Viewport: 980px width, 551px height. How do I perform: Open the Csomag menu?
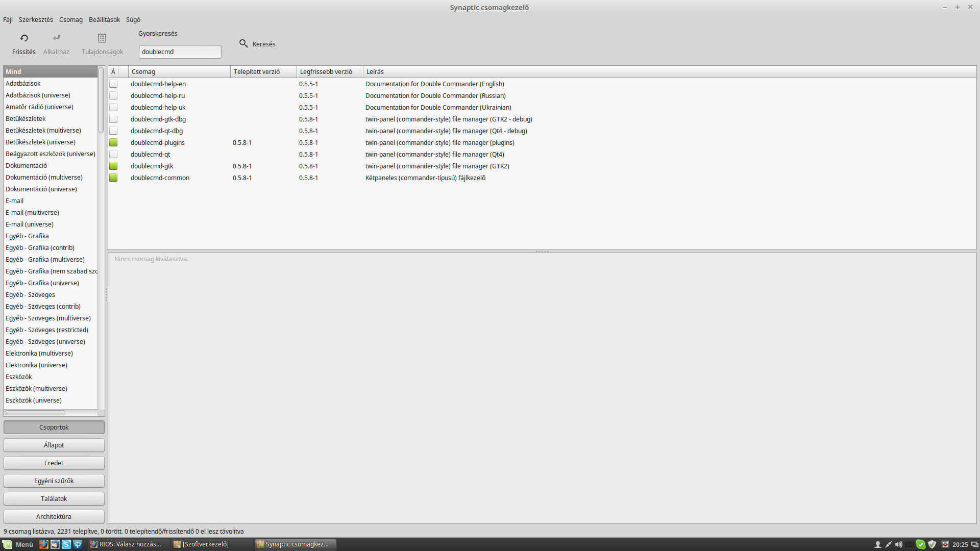click(71, 19)
